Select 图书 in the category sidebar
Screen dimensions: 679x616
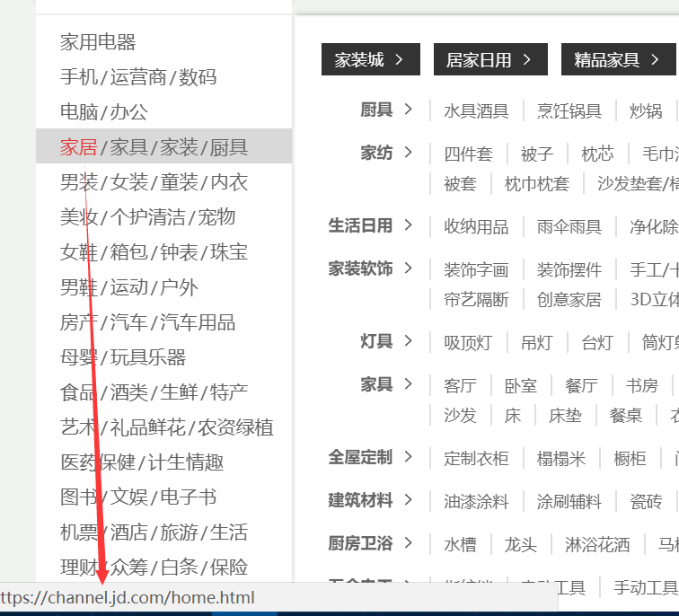79,497
